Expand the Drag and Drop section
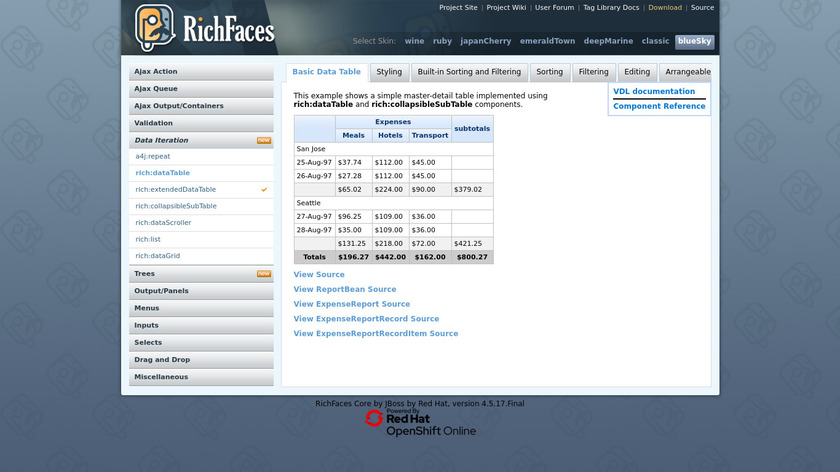The width and height of the screenshot is (840, 472). point(201,359)
